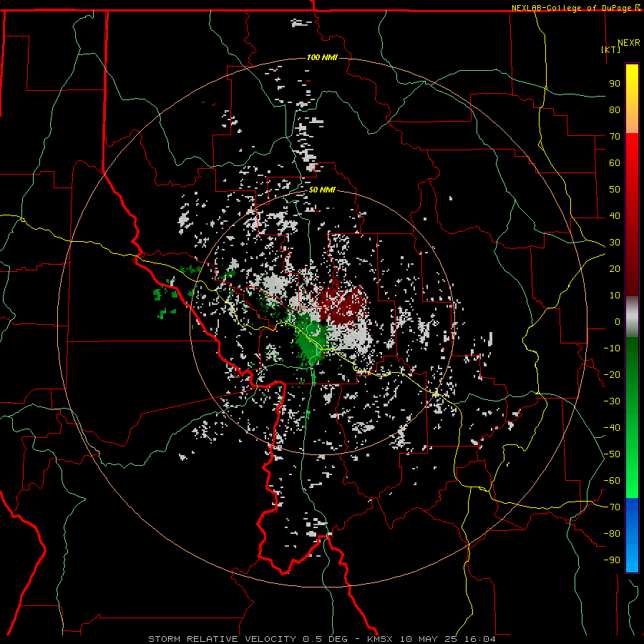Click the -80 value on the velocity scale
The width and height of the screenshot is (644, 644).
(612, 534)
